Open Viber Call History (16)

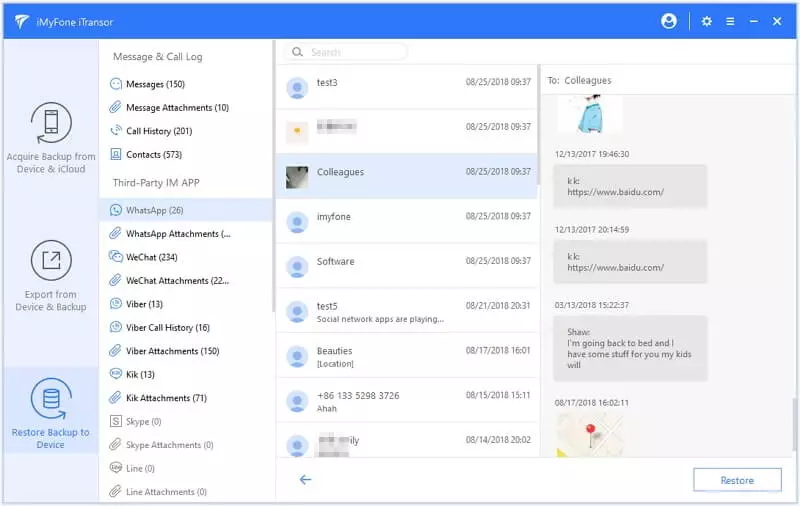tap(167, 328)
